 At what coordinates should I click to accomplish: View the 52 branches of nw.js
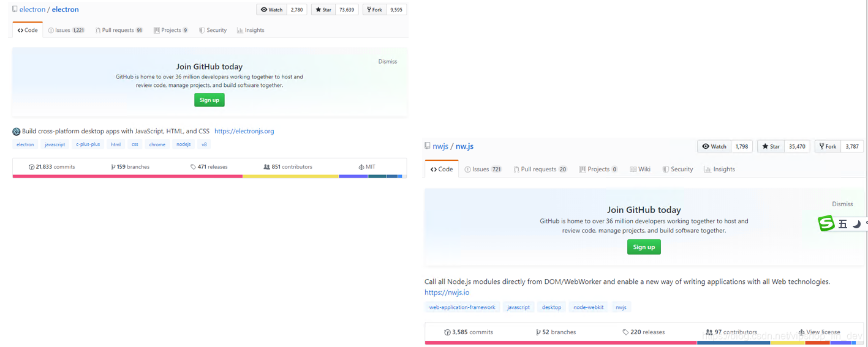click(556, 332)
